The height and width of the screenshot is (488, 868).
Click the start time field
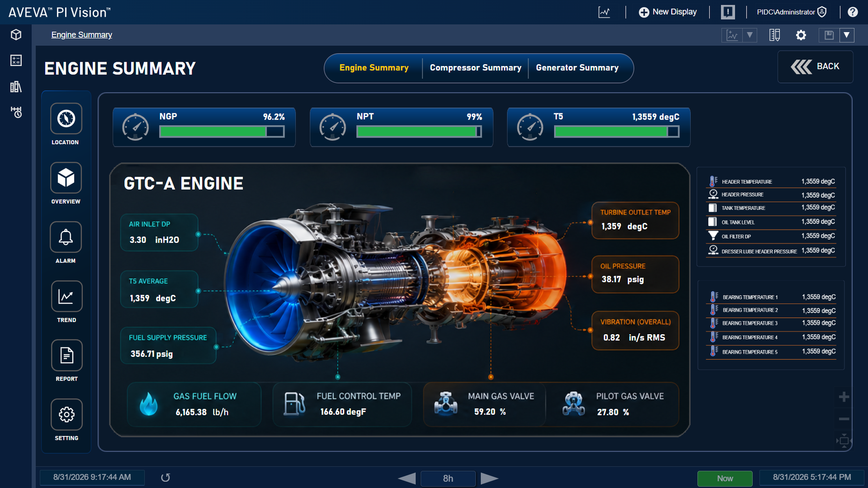pos(92,477)
